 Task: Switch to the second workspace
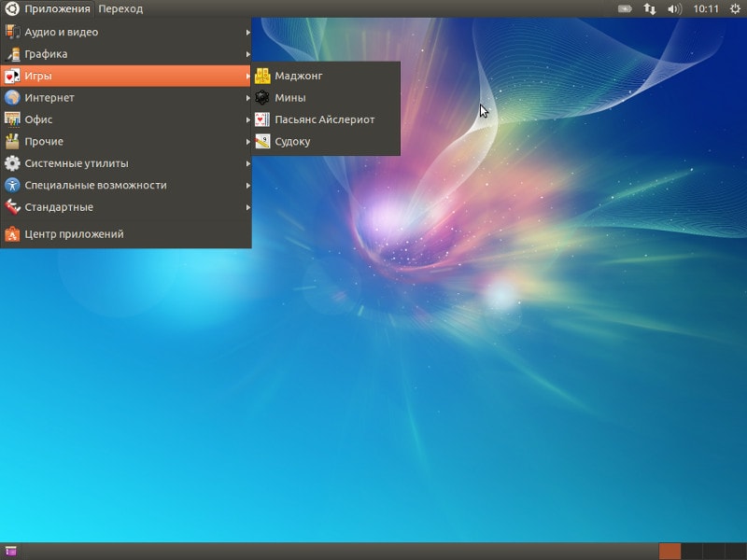coord(692,552)
